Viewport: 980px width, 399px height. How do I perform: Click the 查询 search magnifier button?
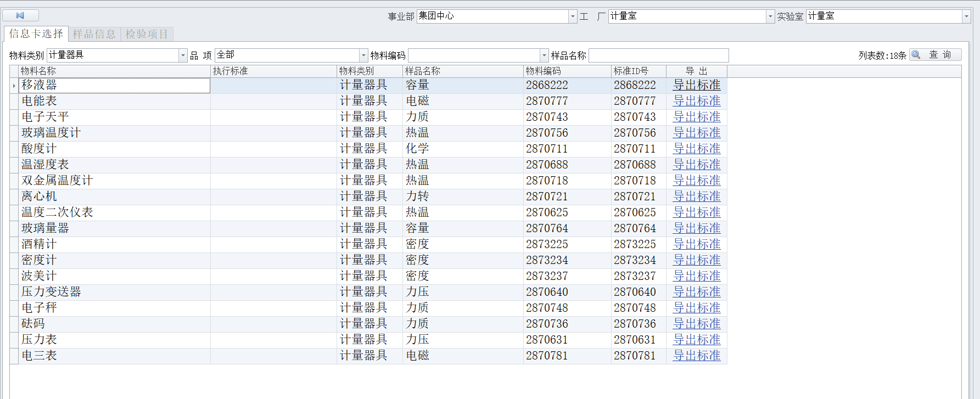click(935, 55)
